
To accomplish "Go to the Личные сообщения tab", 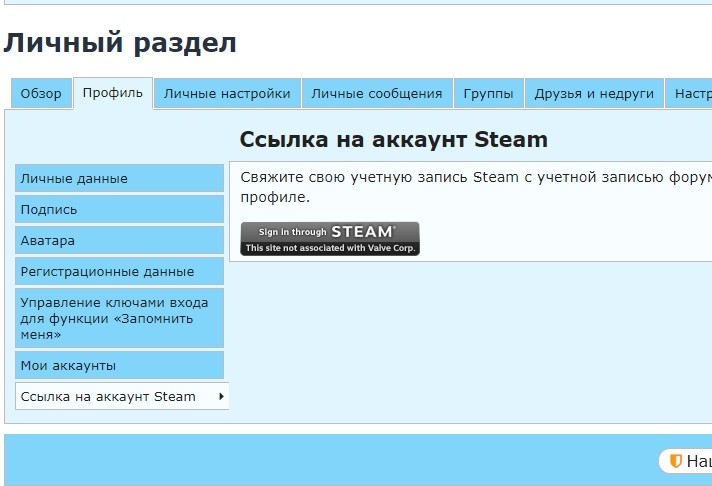I will (x=376, y=94).
